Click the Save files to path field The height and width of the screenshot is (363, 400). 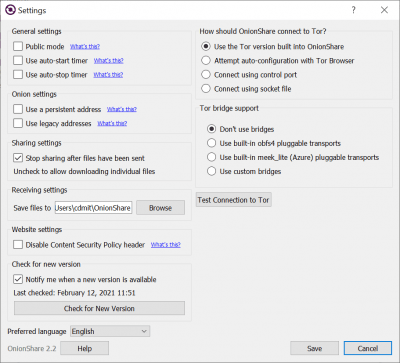pos(93,208)
